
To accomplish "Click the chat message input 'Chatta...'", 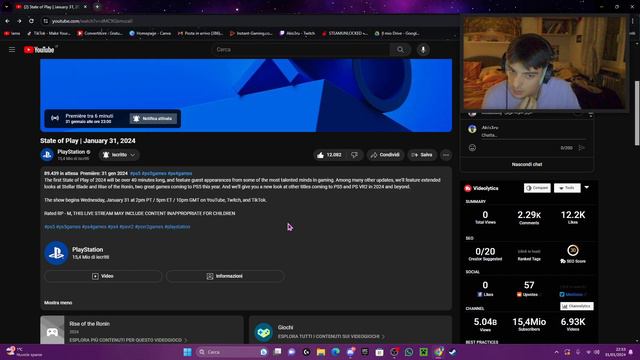I will click(x=533, y=136).
